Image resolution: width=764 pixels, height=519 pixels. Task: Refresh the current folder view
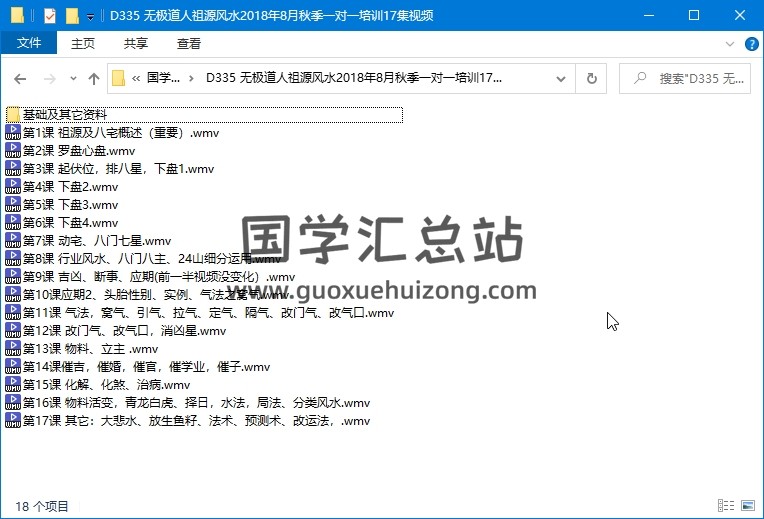pos(592,78)
